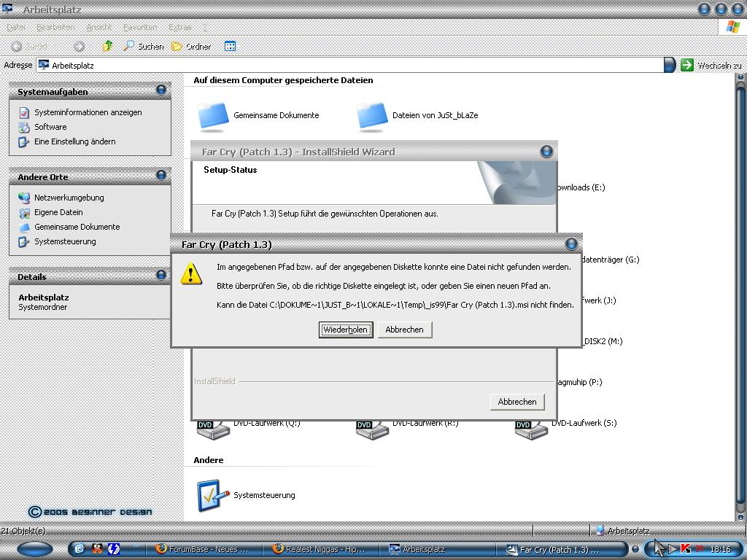Expand the address bar dropdown

pos(670,65)
